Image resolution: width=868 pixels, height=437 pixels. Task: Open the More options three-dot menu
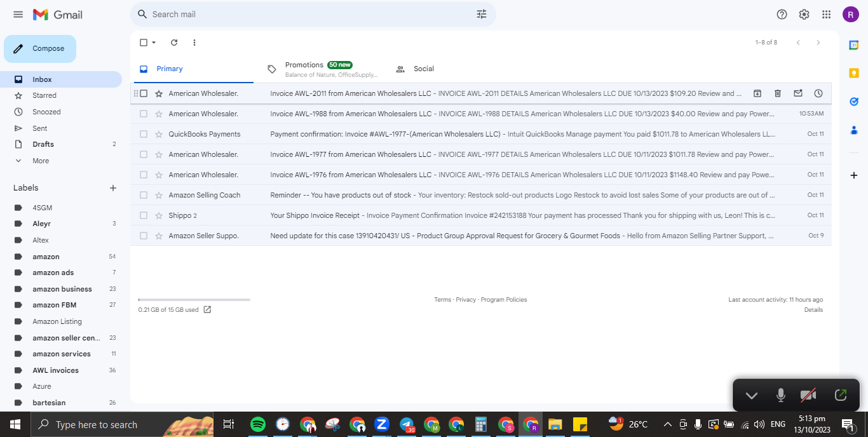pyautogui.click(x=194, y=43)
